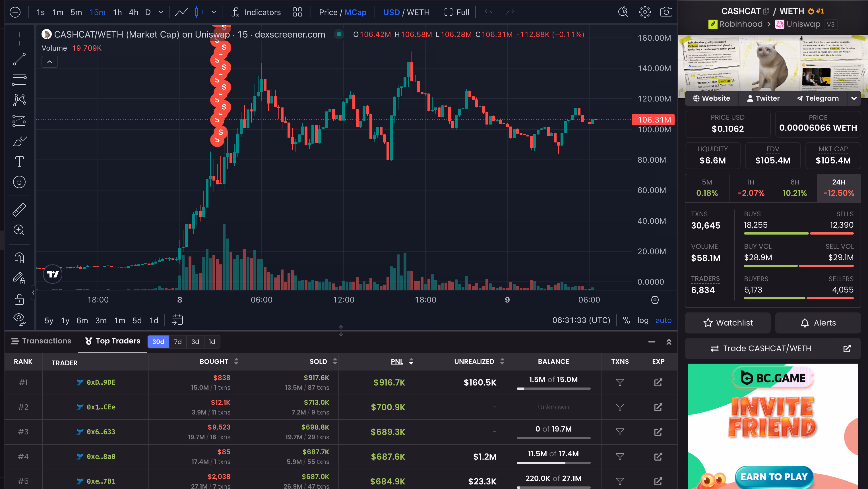Switch to the Transactions tab
The width and height of the screenshot is (868, 489).
pyautogui.click(x=41, y=341)
